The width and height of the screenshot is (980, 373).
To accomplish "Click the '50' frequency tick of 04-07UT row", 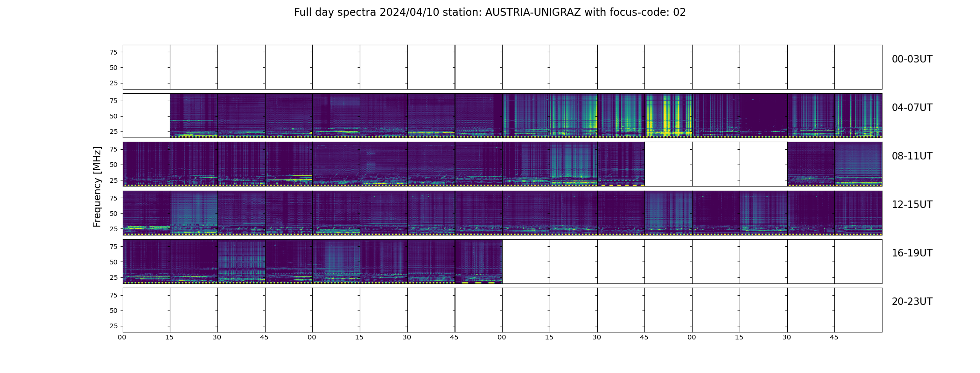I will click(x=113, y=116).
